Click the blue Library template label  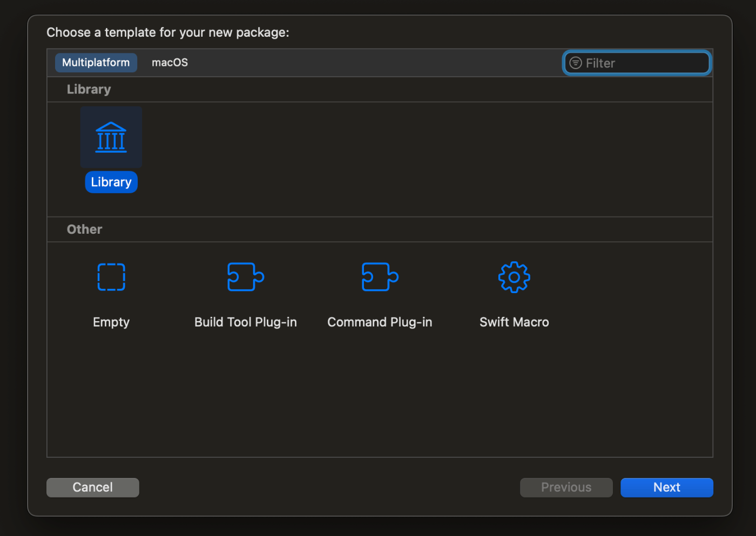click(111, 182)
